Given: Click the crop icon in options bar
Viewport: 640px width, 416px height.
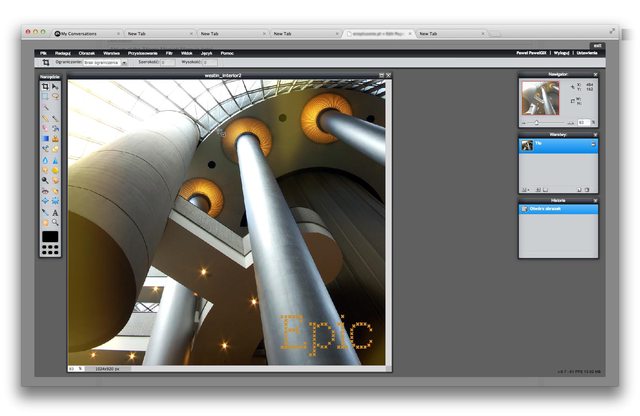Looking at the screenshot, I should tap(46, 62).
